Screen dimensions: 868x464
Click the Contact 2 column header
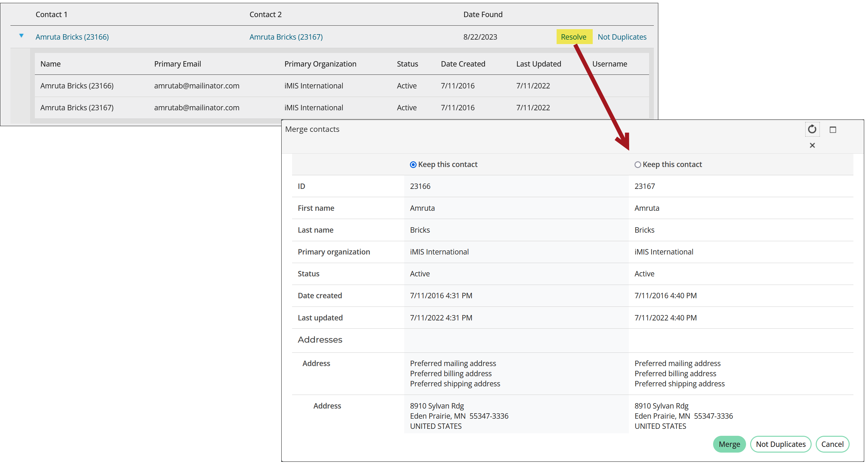coord(265,15)
